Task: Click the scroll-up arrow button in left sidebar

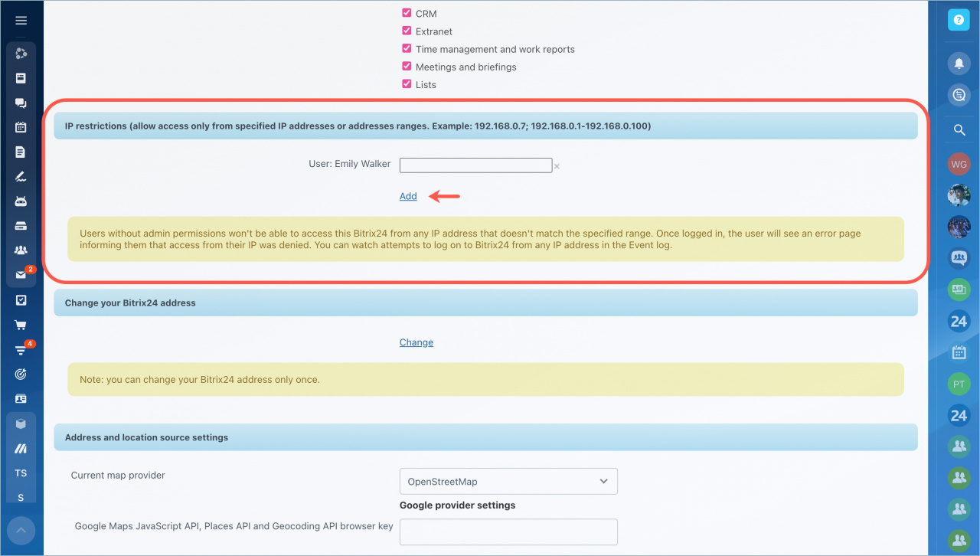Action: click(x=21, y=530)
